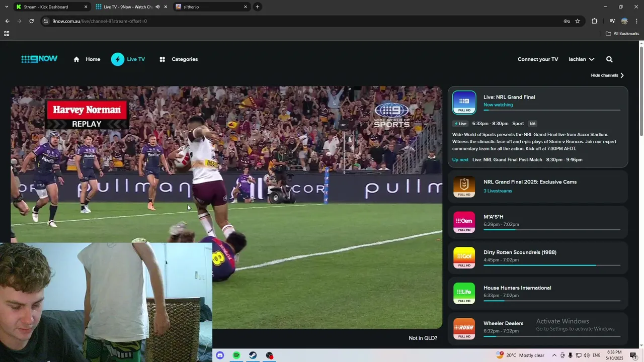Select the Wheeler Dealers listing
This screenshot has width=644, height=362.
[538, 328]
